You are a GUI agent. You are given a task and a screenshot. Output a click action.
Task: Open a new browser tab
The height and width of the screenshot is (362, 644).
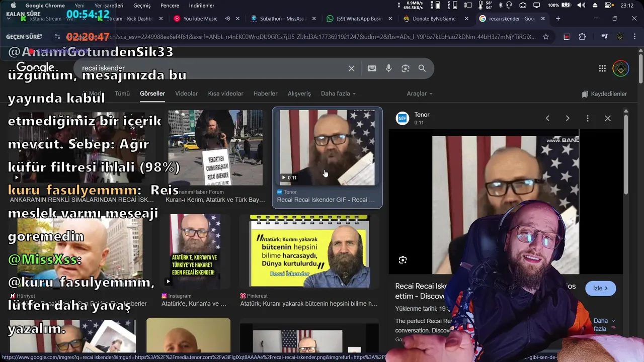(557, 19)
